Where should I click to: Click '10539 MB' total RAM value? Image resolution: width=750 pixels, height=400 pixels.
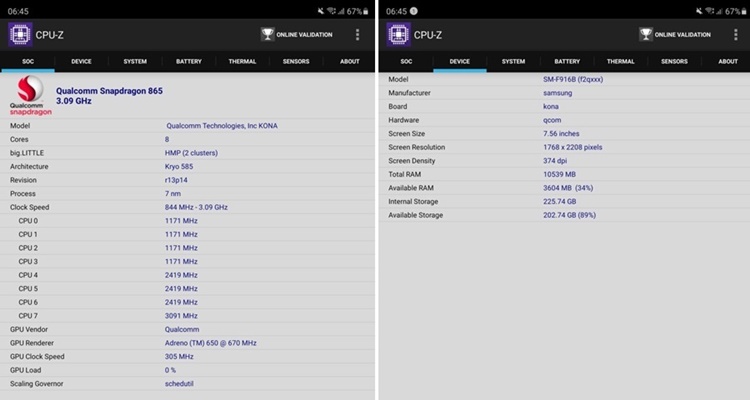click(x=559, y=174)
